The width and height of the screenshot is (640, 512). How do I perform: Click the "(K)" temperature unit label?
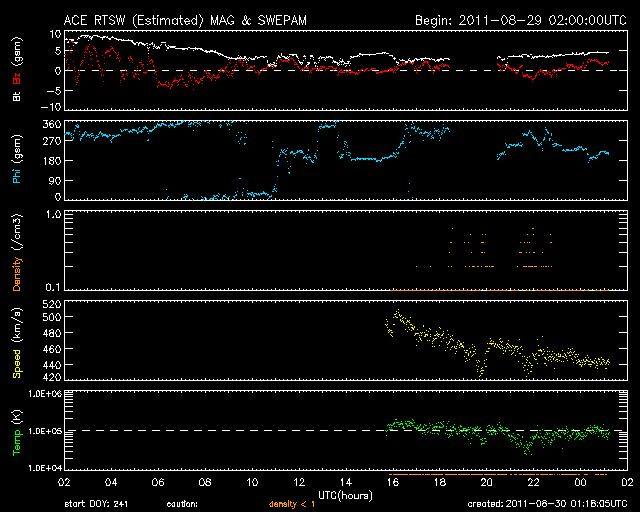(x=17, y=417)
